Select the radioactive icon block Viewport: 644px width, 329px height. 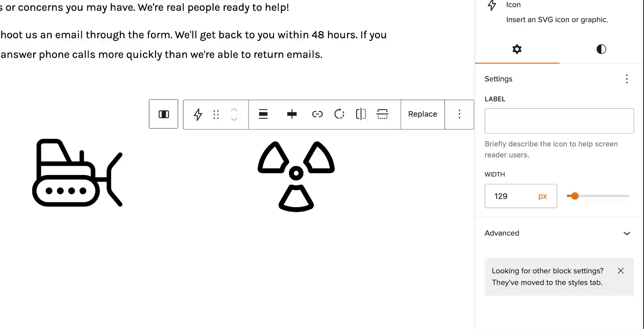coord(296,176)
